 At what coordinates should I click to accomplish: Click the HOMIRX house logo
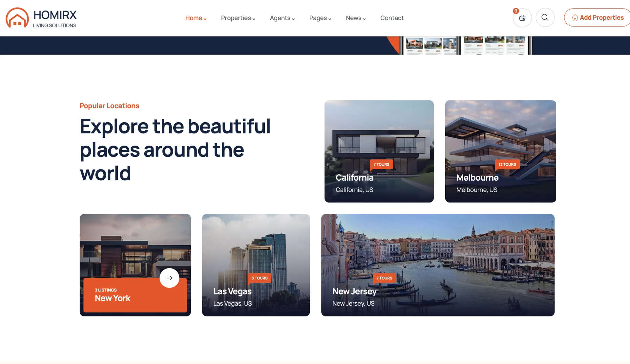coord(17,18)
